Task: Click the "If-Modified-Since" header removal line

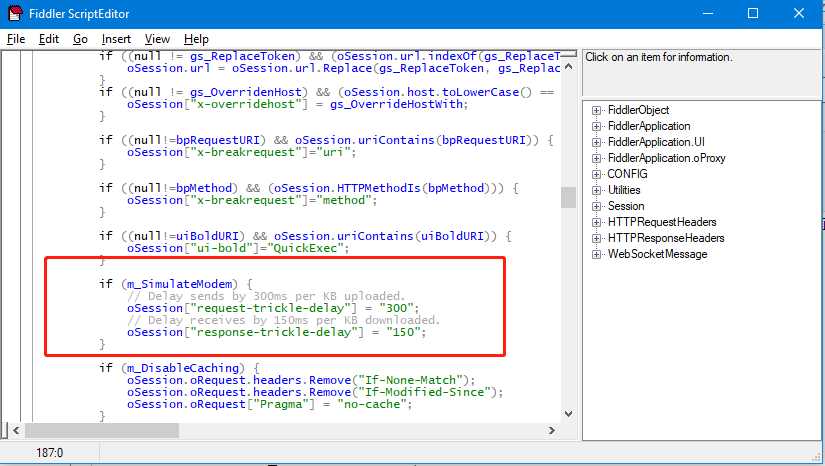Action: pyautogui.click(x=315, y=392)
